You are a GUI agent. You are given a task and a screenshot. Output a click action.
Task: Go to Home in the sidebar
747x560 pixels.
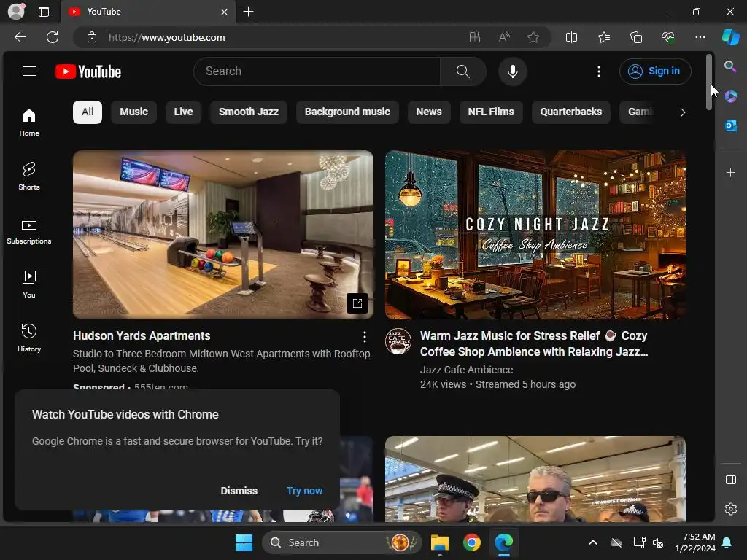pos(29,122)
